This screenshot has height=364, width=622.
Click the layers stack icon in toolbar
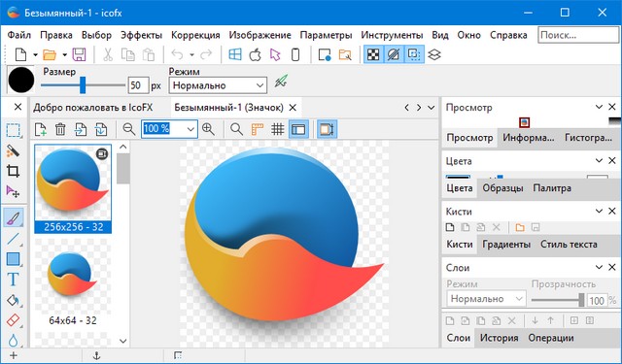tap(434, 54)
